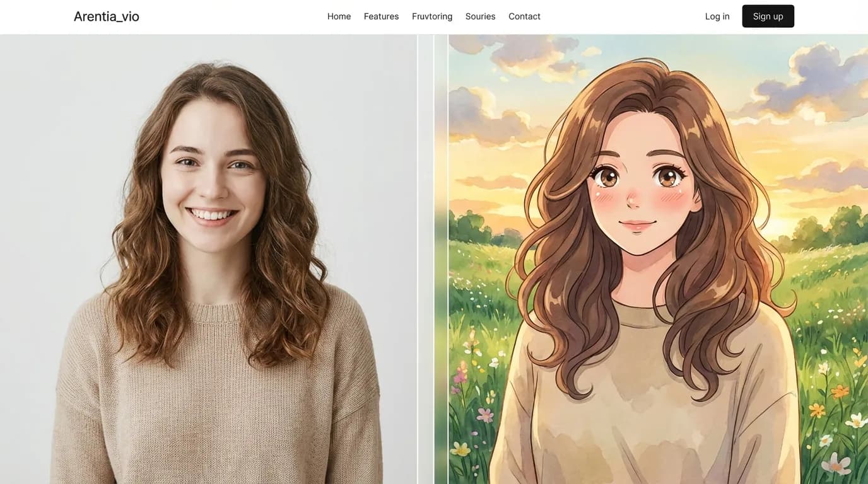Click the Log in link

tap(717, 16)
